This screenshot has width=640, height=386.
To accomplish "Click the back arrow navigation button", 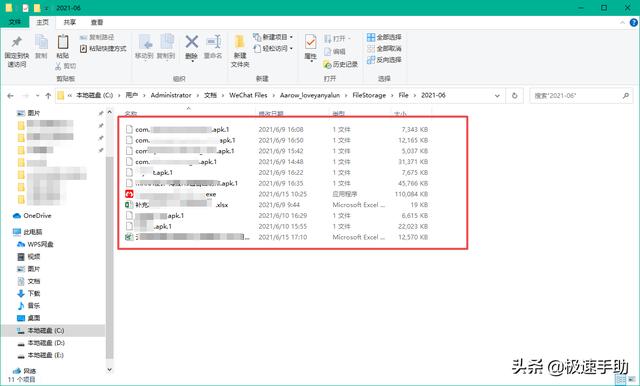I will point(10,96).
